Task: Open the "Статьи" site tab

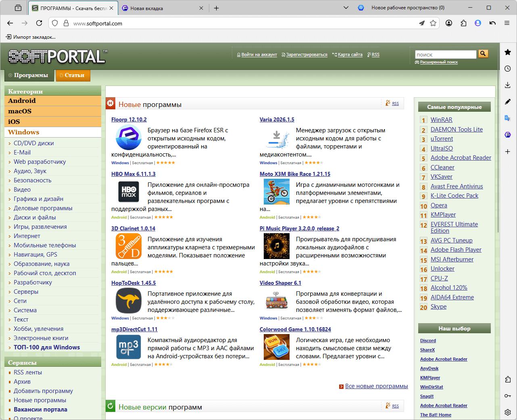Action: tap(73, 75)
